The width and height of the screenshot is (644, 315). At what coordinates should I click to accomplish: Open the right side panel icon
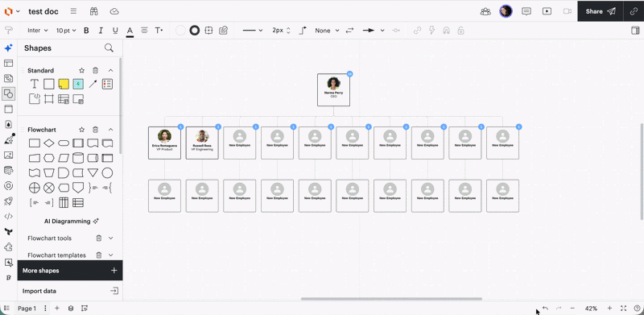click(x=635, y=31)
